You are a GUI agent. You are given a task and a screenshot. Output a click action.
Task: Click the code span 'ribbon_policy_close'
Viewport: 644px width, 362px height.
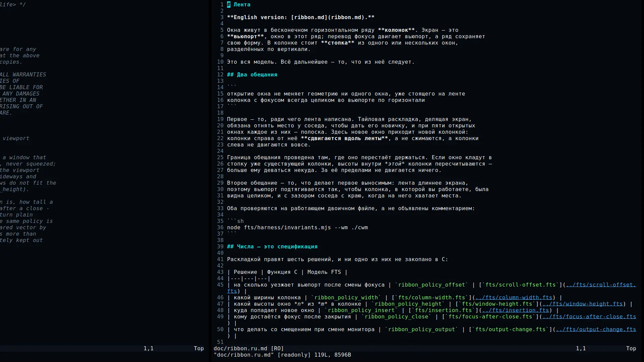coord(396,317)
